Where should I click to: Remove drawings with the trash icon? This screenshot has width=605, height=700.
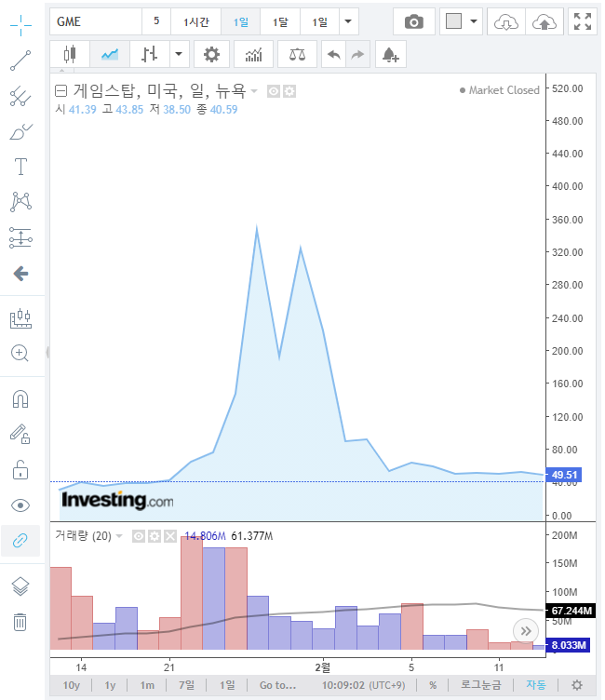tap(20, 622)
